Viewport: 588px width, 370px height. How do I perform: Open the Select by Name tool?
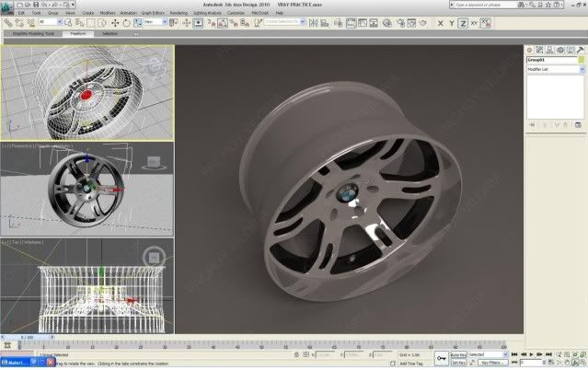pos(79,23)
